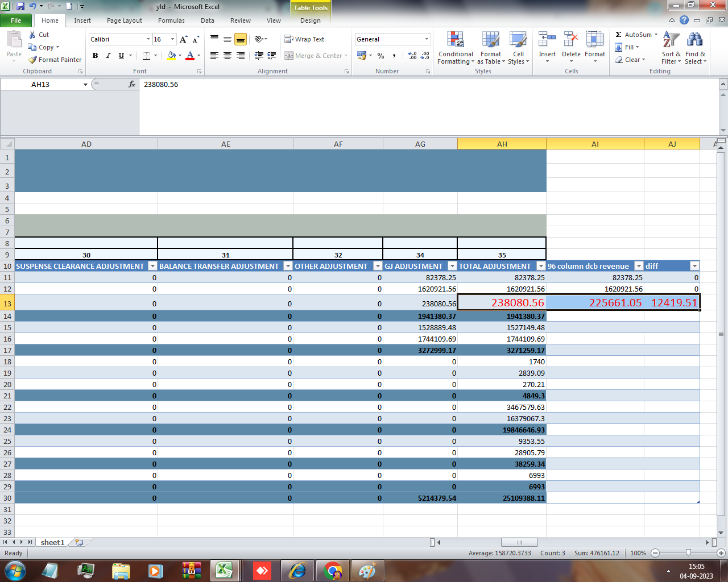Open the Fill Color dropdown arrow
This screenshot has height=582, width=728.
click(x=180, y=56)
